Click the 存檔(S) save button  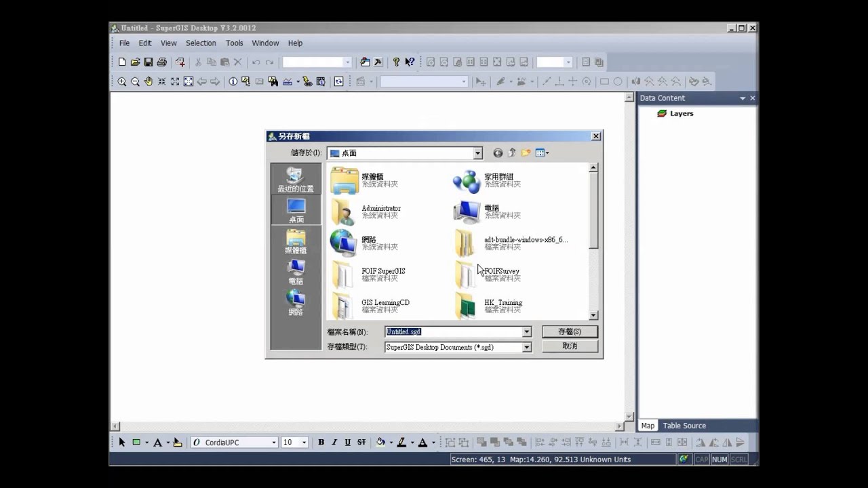point(570,331)
